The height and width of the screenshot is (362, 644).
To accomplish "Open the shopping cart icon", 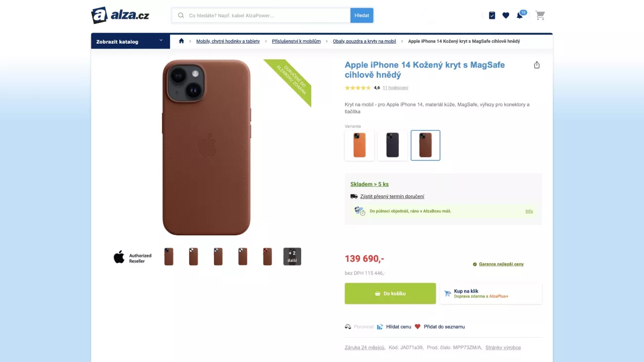I will (540, 15).
